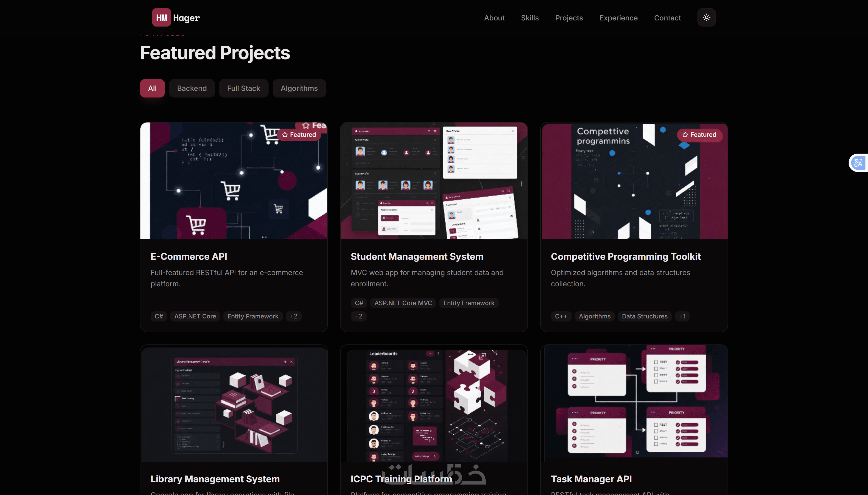Open the ICPC Training Platform title
Viewport: 868px width, 495px height.
(401, 479)
